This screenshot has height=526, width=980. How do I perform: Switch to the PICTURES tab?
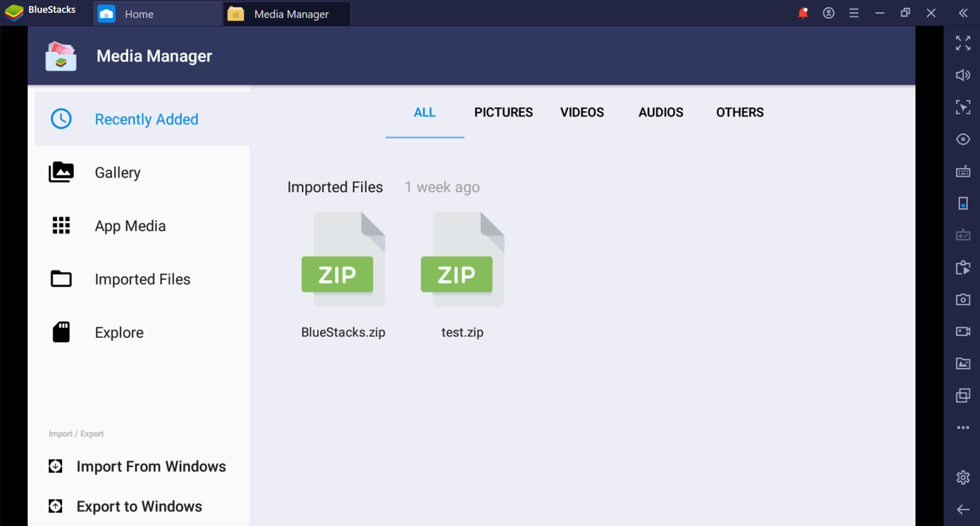(504, 112)
